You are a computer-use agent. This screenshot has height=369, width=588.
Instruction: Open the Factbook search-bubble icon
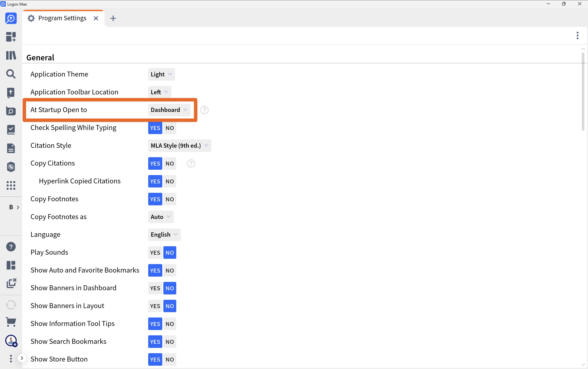tap(11, 111)
